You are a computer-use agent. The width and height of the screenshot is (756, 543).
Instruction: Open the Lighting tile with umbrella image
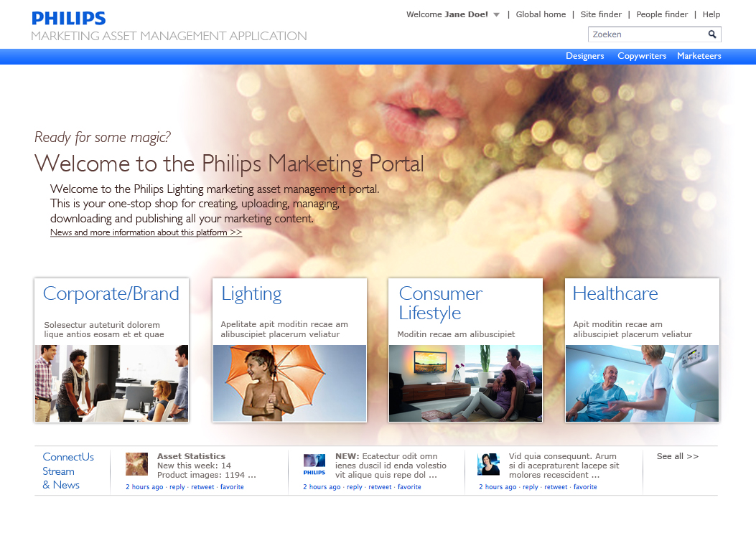coord(290,384)
